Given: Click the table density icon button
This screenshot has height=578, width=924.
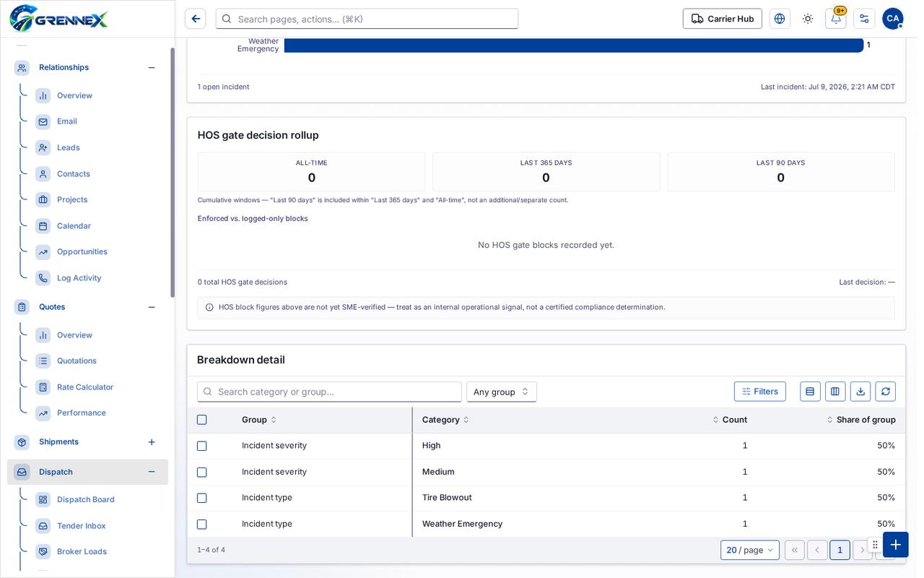Looking at the screenshot, I should point(810,392).
